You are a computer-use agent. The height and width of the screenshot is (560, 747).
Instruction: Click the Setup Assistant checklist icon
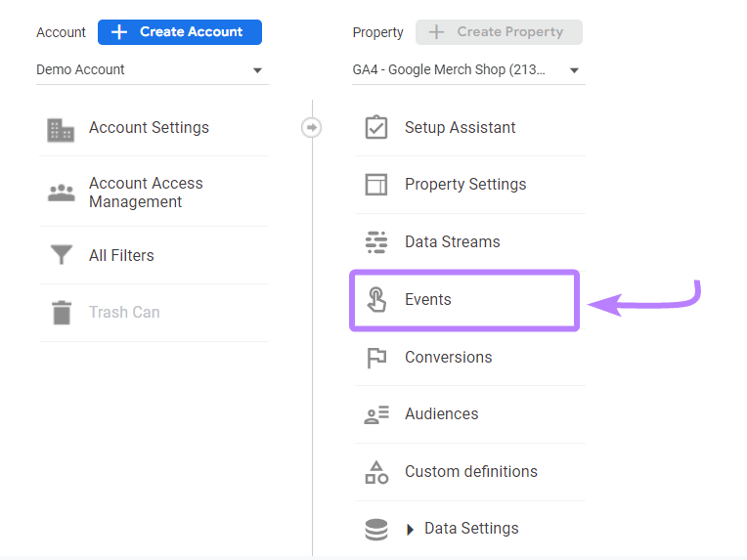pyautogui.click(x=375, y=128)
